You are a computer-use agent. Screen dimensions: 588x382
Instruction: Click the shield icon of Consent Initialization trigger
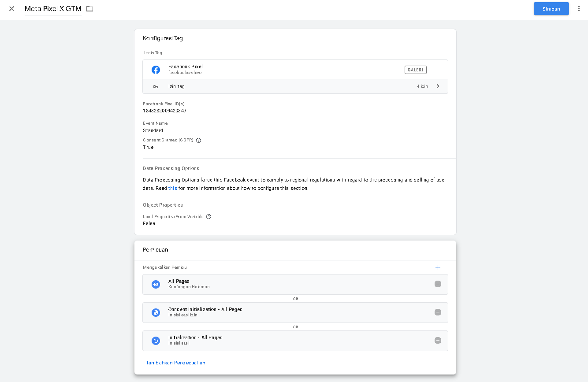(x=156, y=312)
